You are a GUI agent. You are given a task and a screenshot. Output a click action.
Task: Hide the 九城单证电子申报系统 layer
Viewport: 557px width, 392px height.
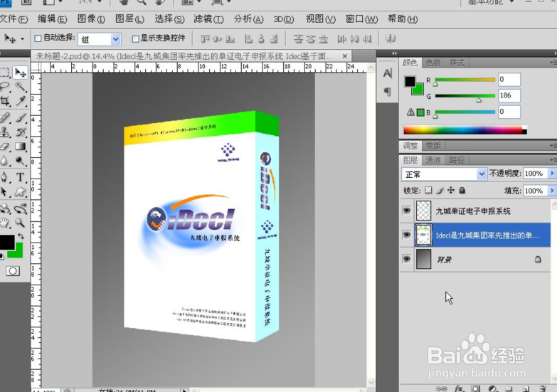click(x=407, y=211)
